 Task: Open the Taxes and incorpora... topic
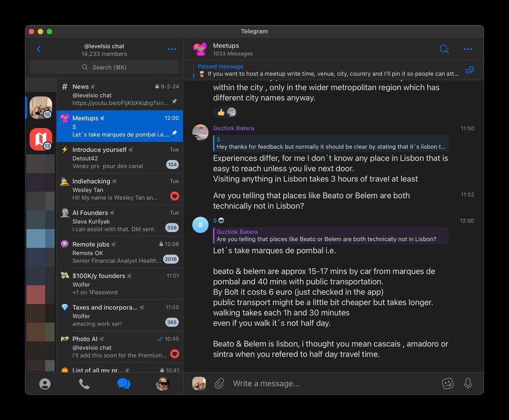click(x=119, y=315)
